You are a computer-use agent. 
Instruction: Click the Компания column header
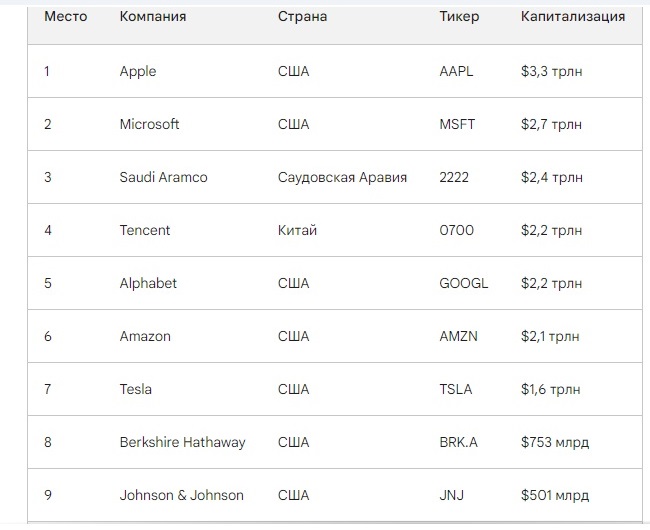pyautogui.click(x=152, y=17)
